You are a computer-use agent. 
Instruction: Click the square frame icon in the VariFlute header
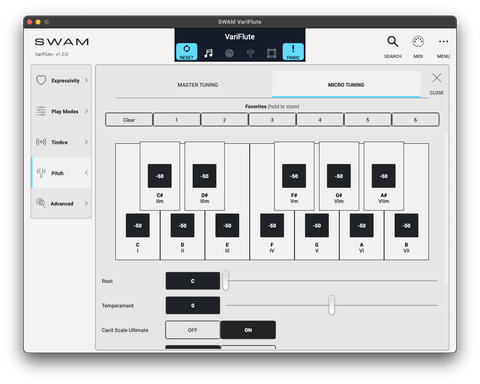[x=271, y=53]
